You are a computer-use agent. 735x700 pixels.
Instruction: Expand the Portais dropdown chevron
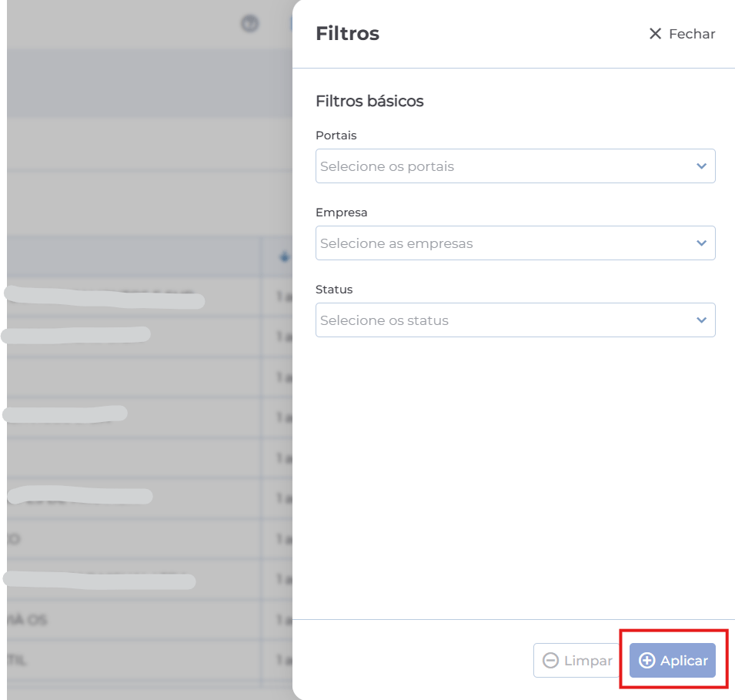pyautogui.click(x=701, y=166)
